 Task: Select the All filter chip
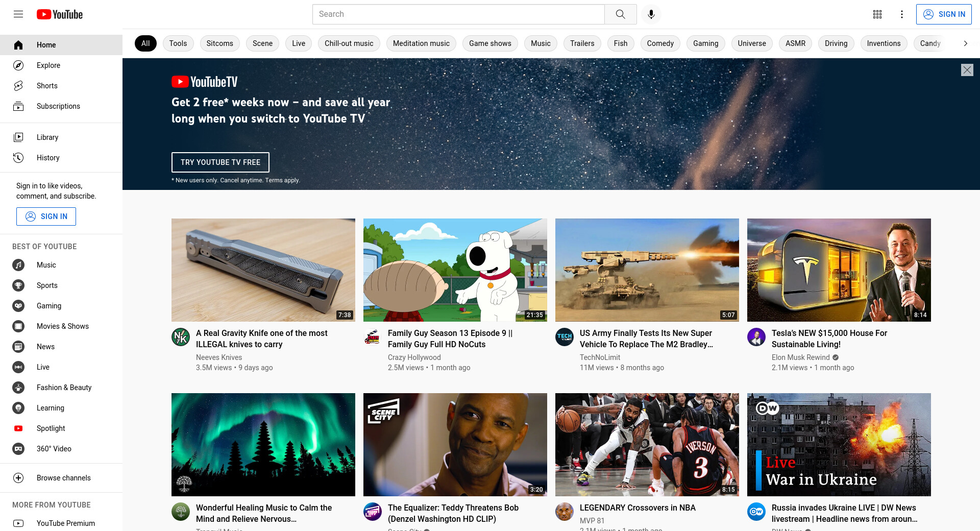[145, 43]
